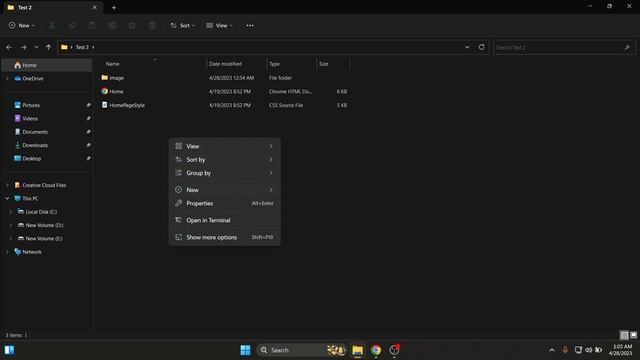The image size is (640, 360).
Task: Refresh the Test 2 folder view
Action: click(x=482, y=47)
